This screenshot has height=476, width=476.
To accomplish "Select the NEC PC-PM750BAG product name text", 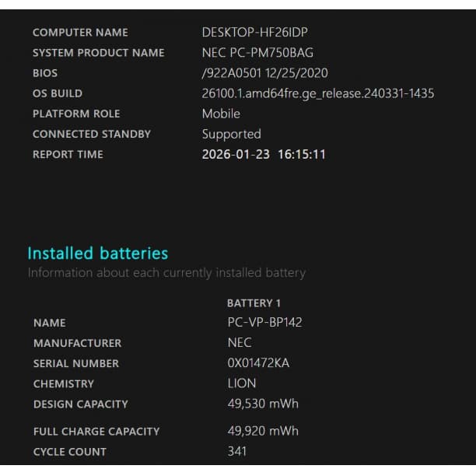I will point(257,53).
